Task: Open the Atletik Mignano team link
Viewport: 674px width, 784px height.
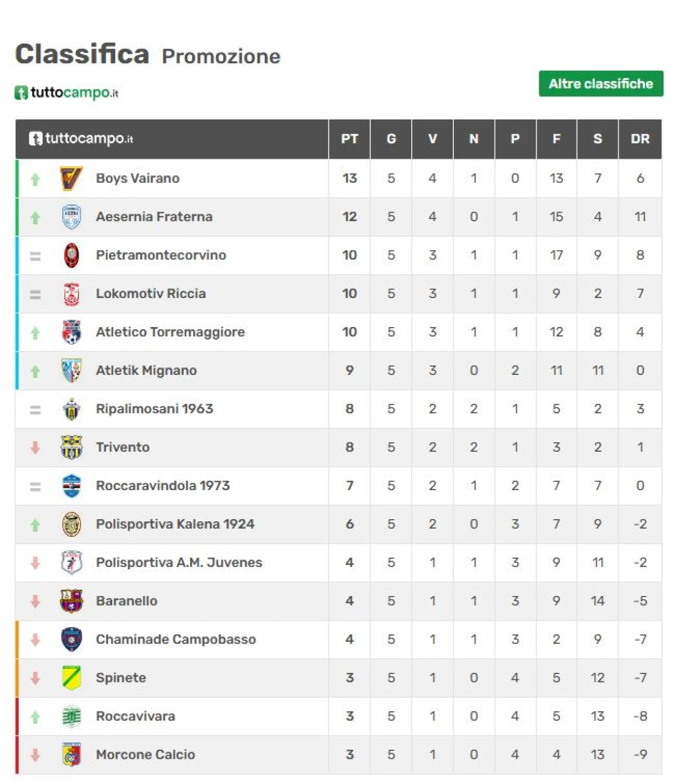Action: 146,371
